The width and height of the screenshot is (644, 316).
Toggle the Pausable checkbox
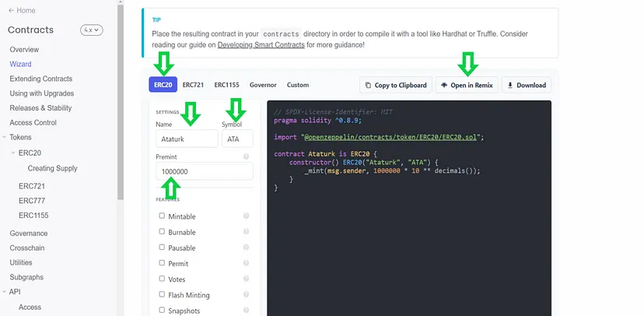click(x=162, y=248)
